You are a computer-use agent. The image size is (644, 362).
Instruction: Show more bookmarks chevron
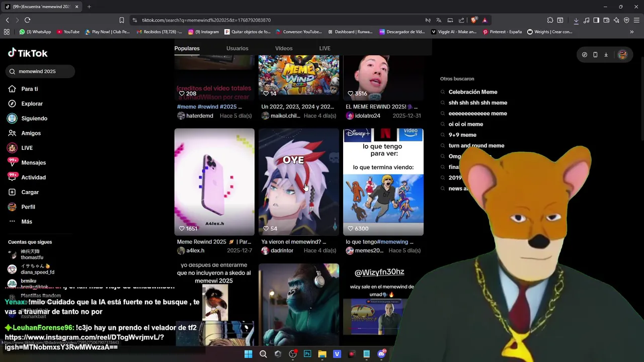point(631,32)
